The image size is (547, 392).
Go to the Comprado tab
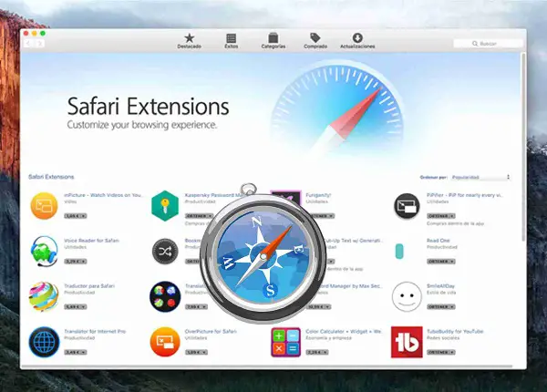(x=315, y=41)
